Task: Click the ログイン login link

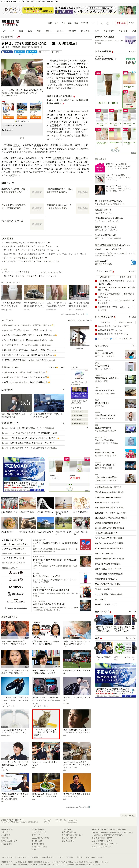Action: pyautogui.click(x=132, y=23)
